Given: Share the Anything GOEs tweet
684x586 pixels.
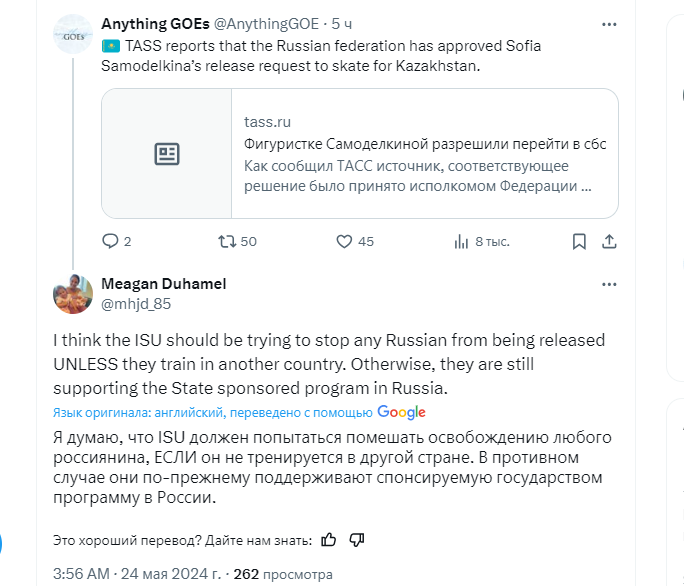Looking at the screenshot, I should click(x=609, y=241).
